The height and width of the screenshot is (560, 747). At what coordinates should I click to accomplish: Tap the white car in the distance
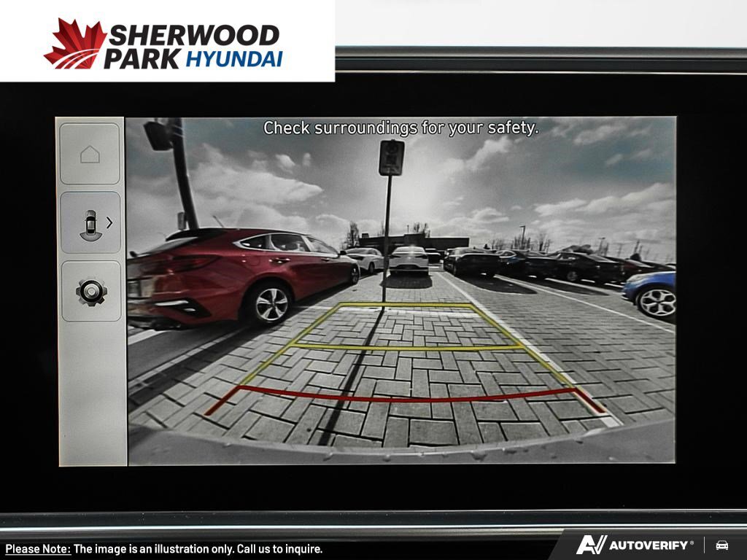pyautogui.click(x=409, y=260)
